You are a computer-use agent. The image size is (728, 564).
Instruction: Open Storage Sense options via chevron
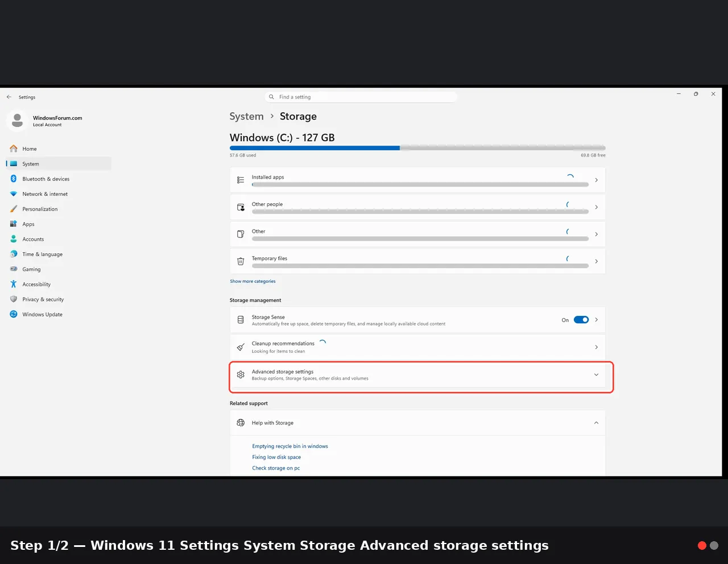[x=596, y=320]
